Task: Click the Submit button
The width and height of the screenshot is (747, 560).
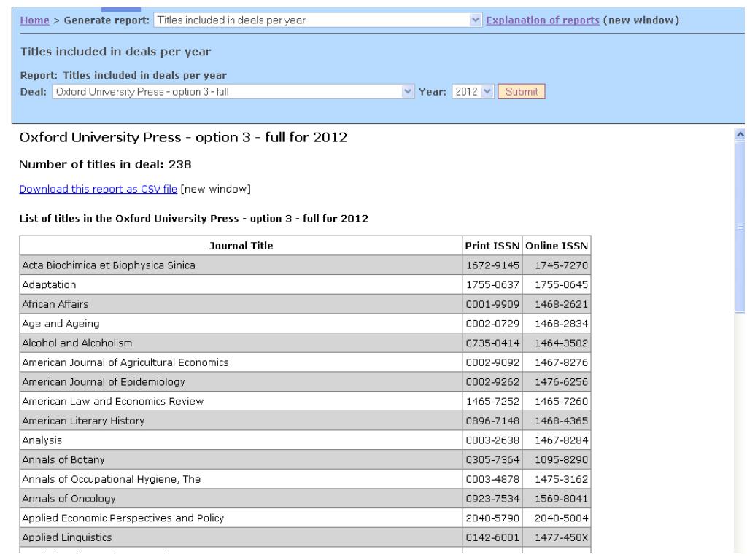Action: click(521, 91)
